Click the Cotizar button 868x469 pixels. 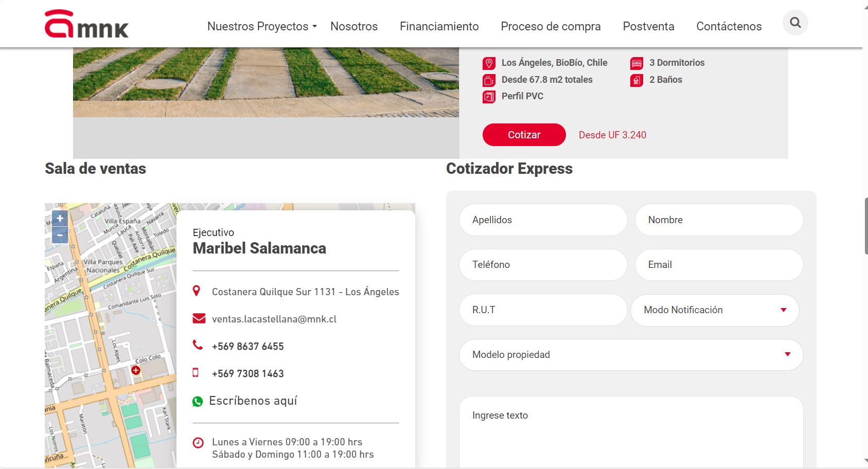coord(524,135)
